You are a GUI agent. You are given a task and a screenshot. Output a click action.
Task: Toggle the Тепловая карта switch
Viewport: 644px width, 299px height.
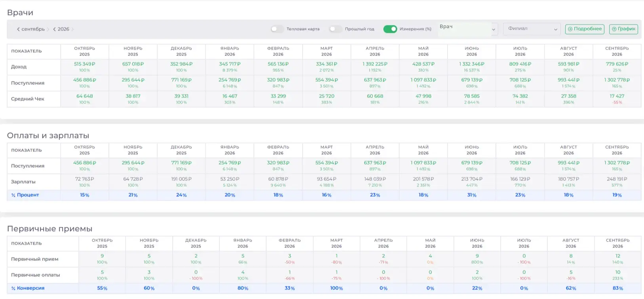(277, 29)
